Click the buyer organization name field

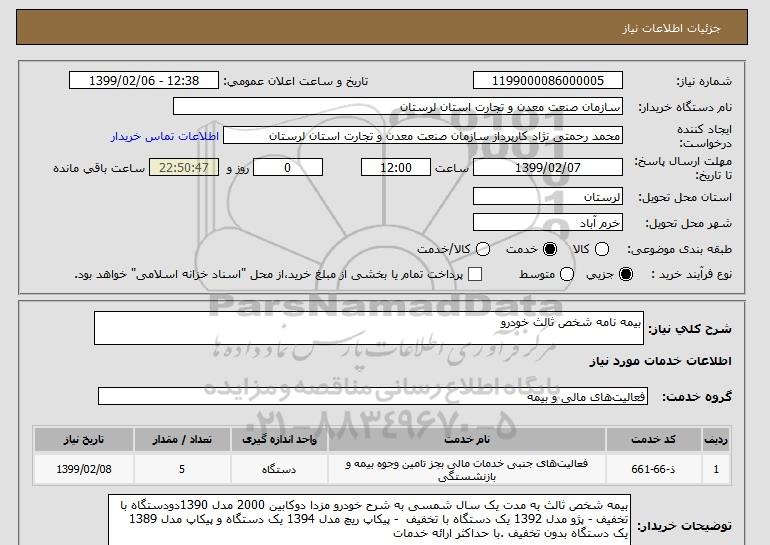[398, 107]
